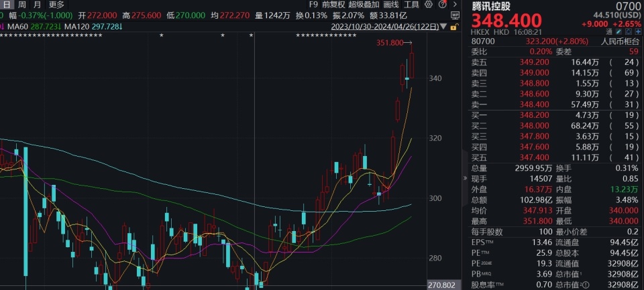Click the stock code 0700
Screen dimensions: 644x290
pyautogui.click(x=628, y=6)
